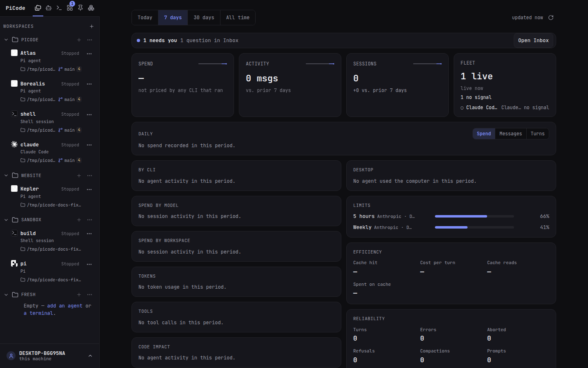588x368 pixels.
Task: Click the main branch label under Atlas
Action: coord(69,69)
